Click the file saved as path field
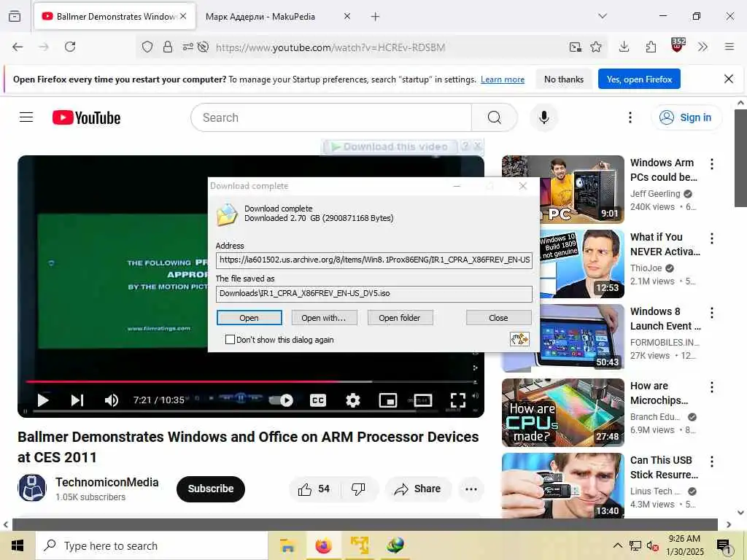Screen dimensions: 747x560 click(x=374, y=293)
